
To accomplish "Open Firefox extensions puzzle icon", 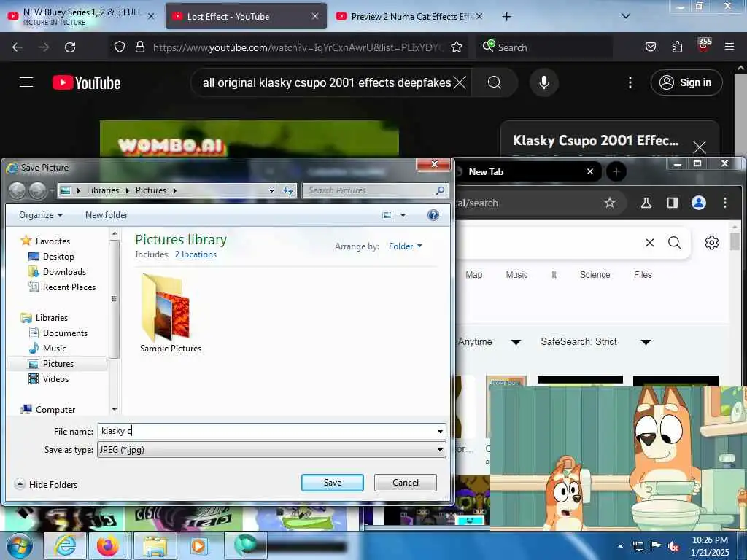I will 677,47.
